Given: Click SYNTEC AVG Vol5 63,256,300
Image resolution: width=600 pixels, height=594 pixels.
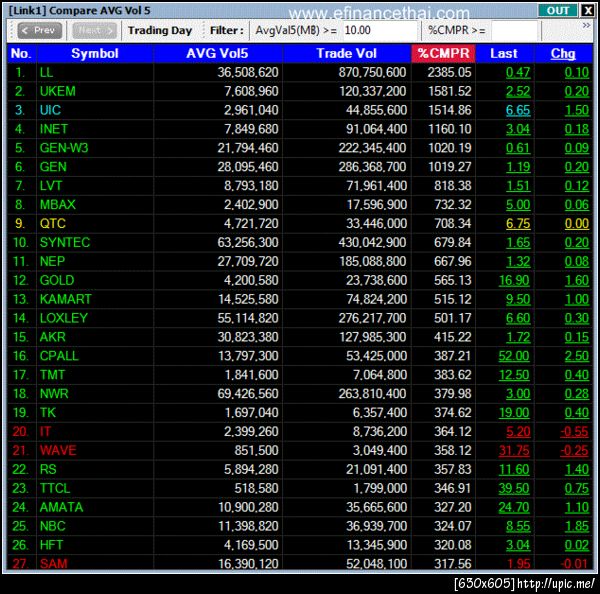Looking at the screenshot, I should [248, 242].
